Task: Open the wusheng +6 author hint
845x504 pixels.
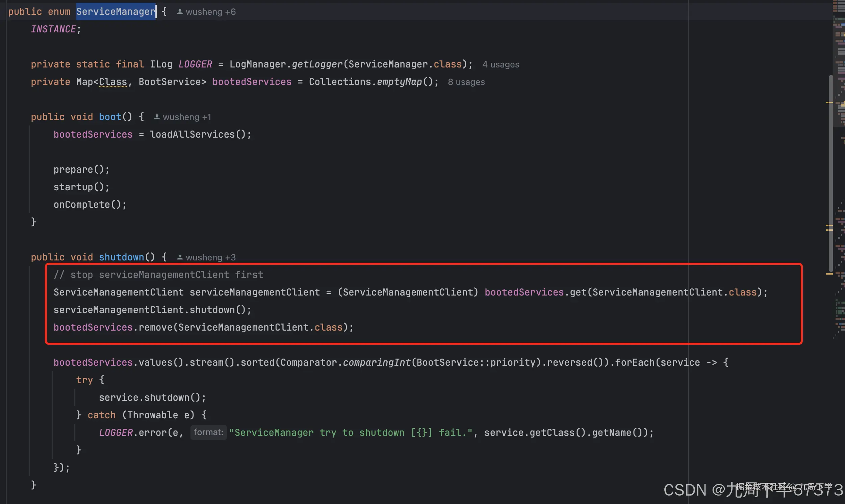Action: point(210,12)
